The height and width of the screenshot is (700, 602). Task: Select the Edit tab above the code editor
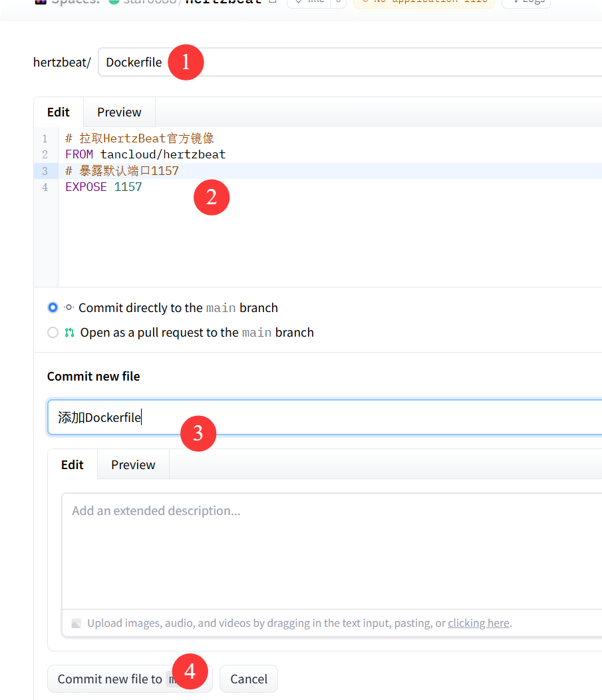59,112
